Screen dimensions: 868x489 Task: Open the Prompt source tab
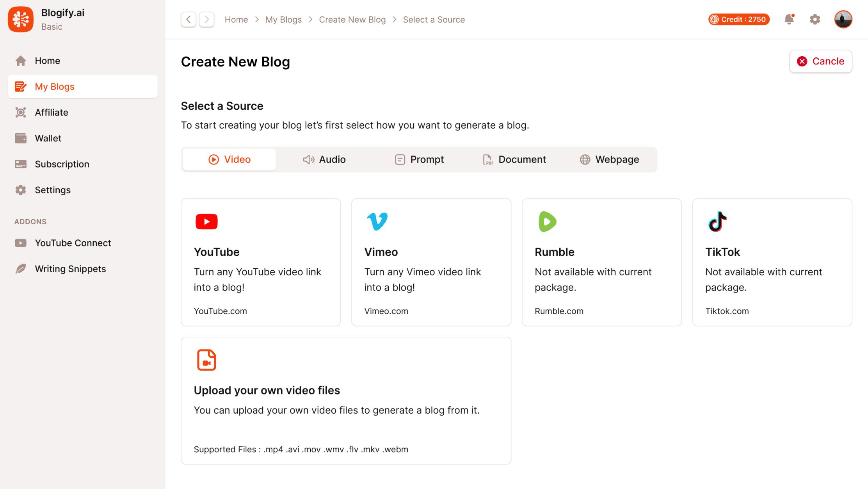tap(419, 159)
